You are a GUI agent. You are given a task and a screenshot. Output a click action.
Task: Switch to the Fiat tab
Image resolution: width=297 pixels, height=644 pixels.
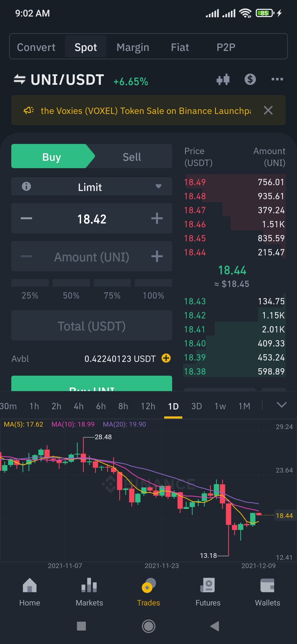point(180,47)
